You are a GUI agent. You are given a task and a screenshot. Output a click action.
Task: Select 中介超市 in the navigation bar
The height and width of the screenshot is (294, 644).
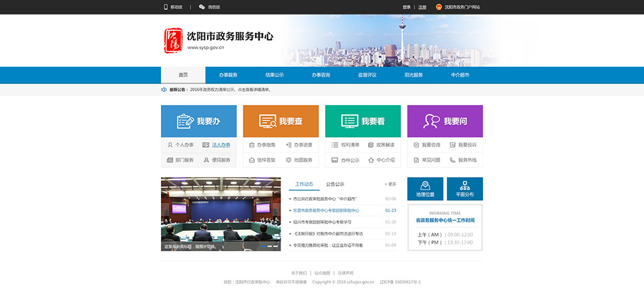pyautogui.click(x=460, y=75)
